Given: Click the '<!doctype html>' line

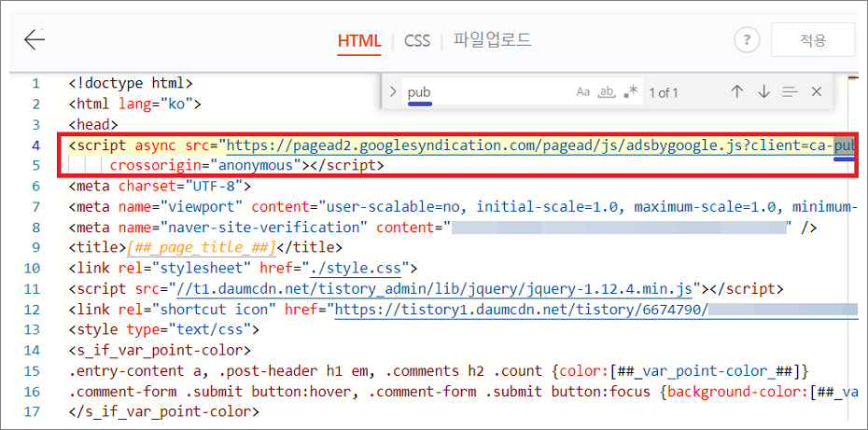Looking at the screenshot, I should point(131,84).
